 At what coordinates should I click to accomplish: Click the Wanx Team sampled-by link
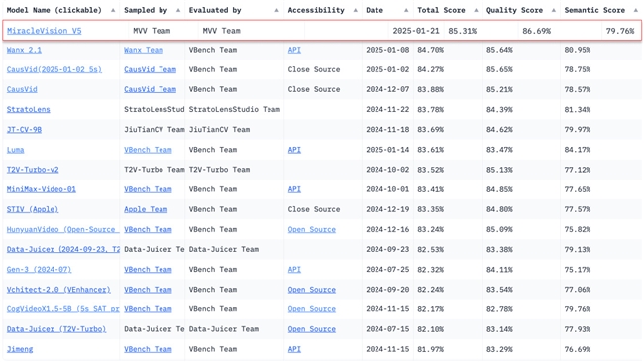pyautogui.click(x=144, y=50)
